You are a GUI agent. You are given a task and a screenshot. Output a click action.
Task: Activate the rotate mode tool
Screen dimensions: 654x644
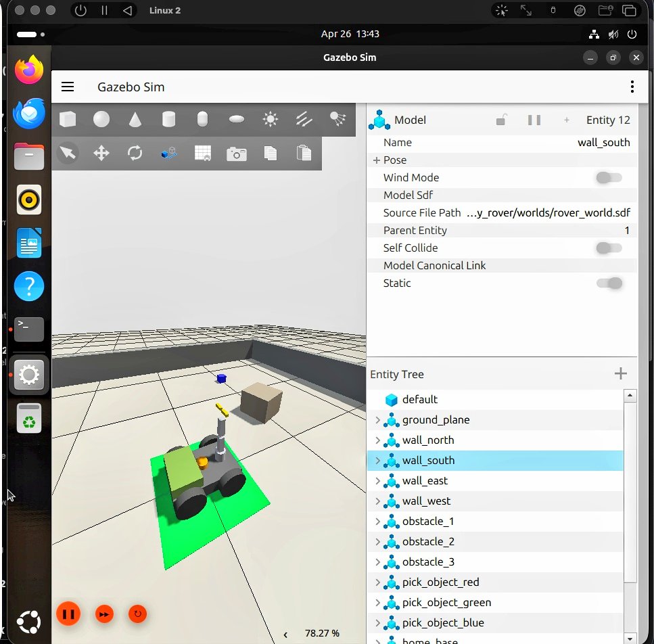tap(135, 153)
